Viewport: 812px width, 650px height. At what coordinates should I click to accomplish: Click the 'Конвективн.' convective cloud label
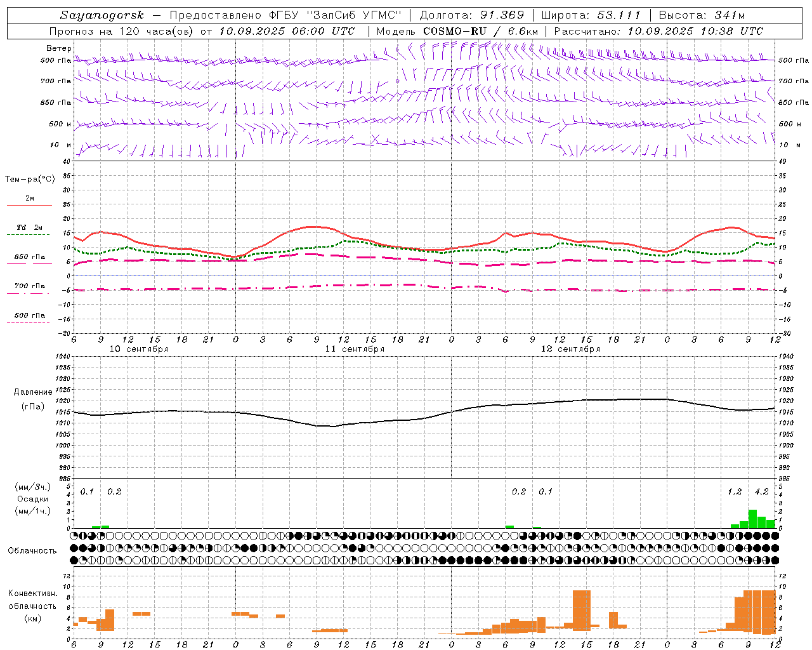click(x=33, y=594)
